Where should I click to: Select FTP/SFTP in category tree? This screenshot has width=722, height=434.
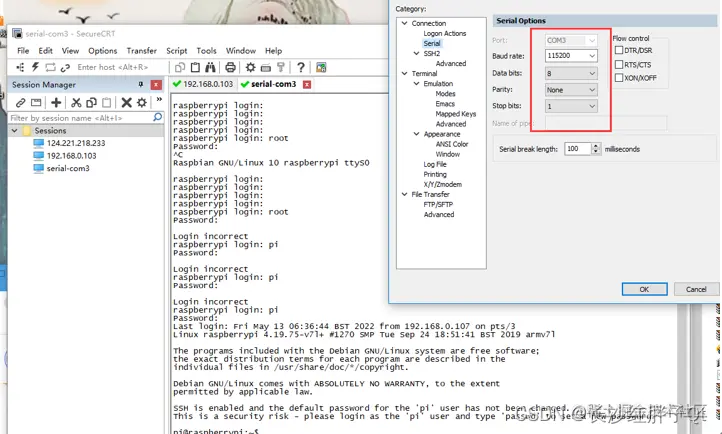[438, 204]
